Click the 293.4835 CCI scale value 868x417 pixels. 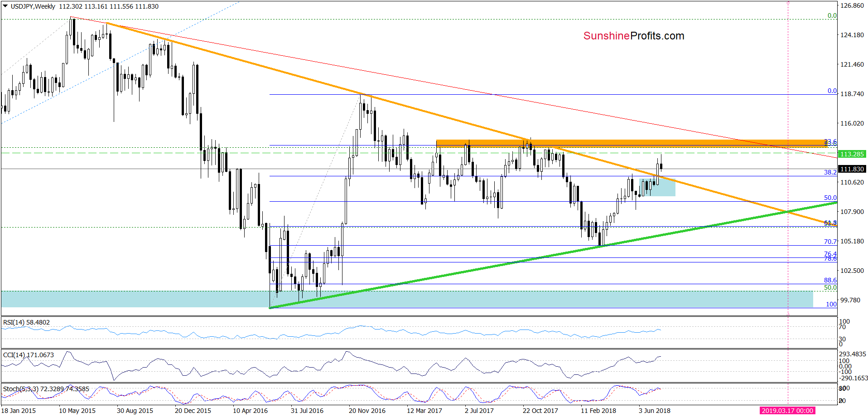click(x=853, y=354)
